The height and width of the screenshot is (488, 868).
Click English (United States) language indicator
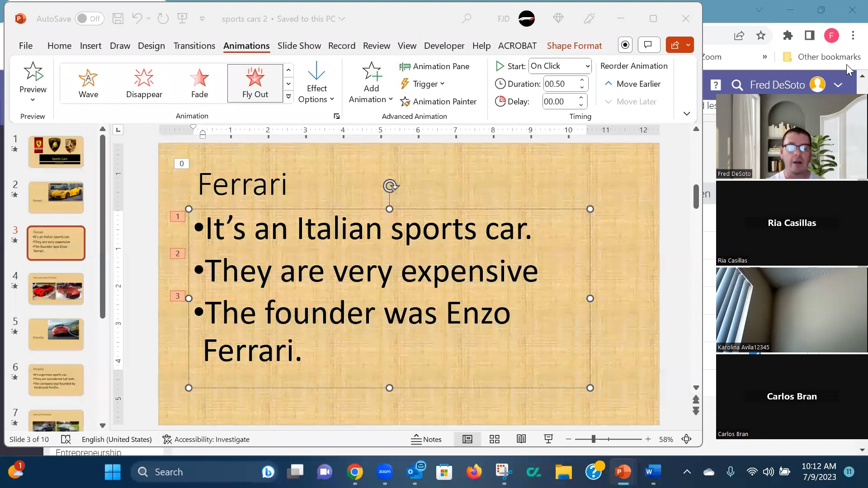(x=117, y=439)
